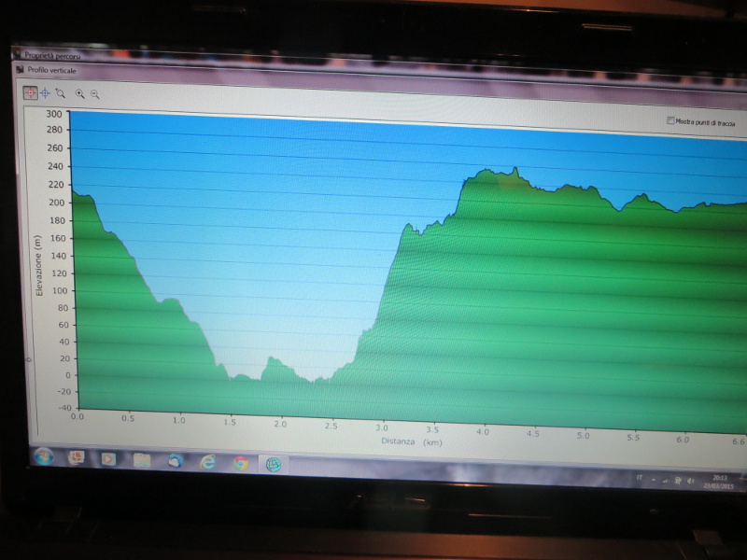The width and height of the screenshot is (747, 560).
Task: Open Google Chrome from the taskbar
Action: click(240, 463)
